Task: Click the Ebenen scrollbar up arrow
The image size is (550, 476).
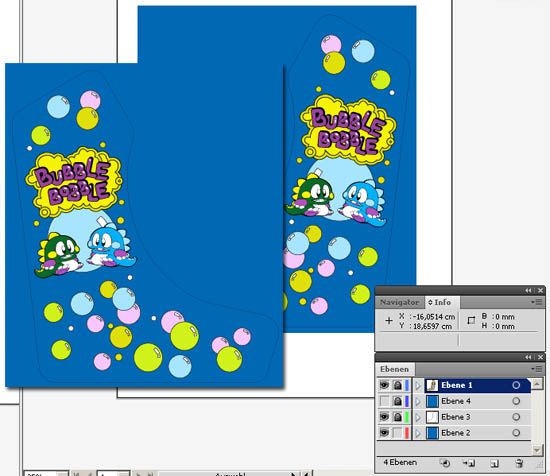Action: (x=537, y=383)
